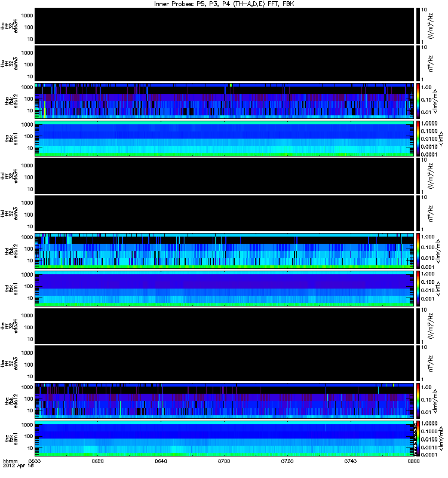
Task: Click the rainbow color bar beside tha fbk scm1
Action: (x=418, y=139)
